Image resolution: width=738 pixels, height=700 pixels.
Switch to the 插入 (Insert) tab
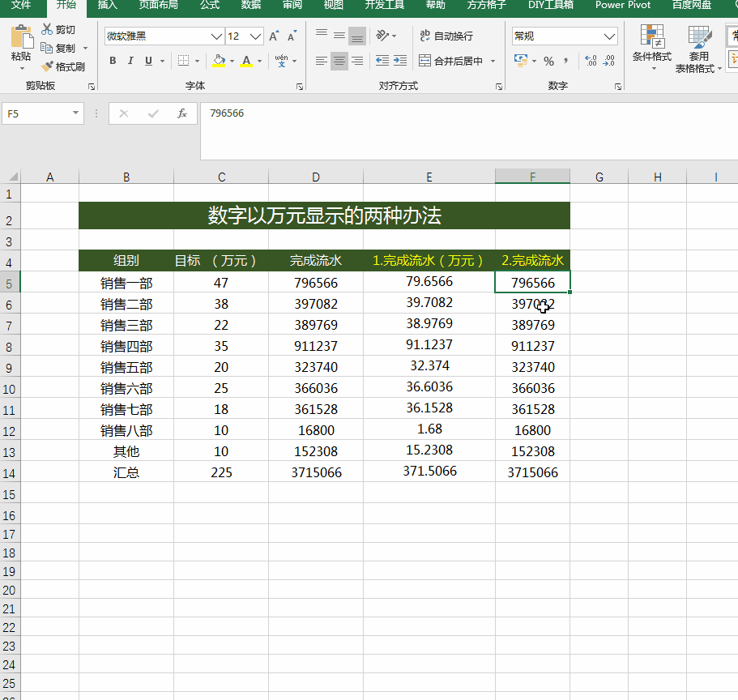coord(107,5)
